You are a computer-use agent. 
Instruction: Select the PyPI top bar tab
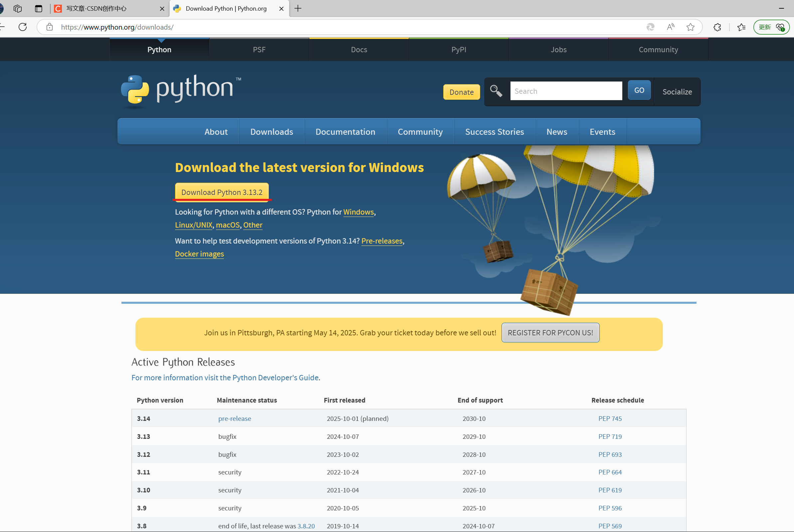click(459, 50)
